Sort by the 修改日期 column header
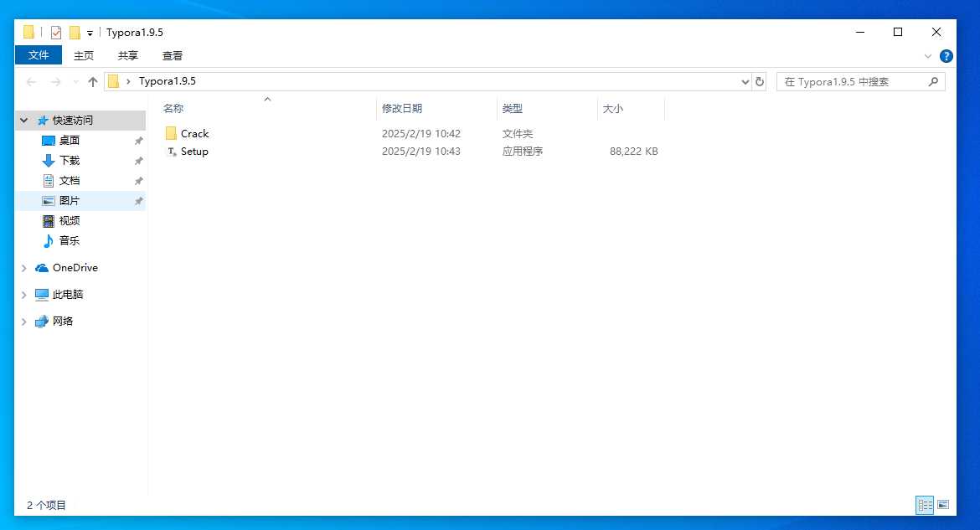The height and width of the screenshot is (530, 980). pos(402,109)
